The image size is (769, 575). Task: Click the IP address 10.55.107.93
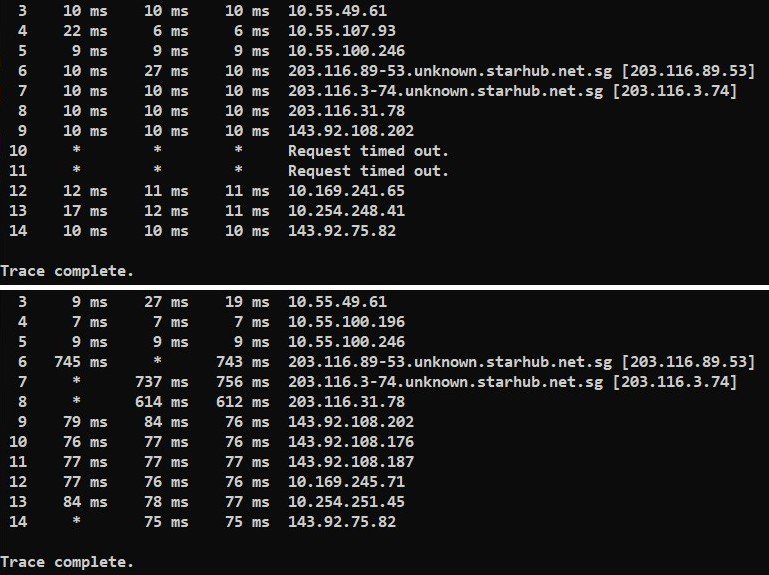pos(341,30)
